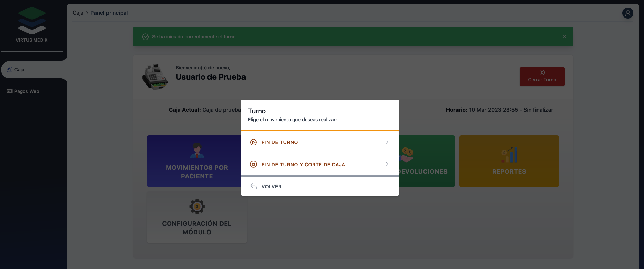Viewport: 644px width, 269px height.
Task: Open Pagos Web in the sidebar
Action: click(26, 91)
